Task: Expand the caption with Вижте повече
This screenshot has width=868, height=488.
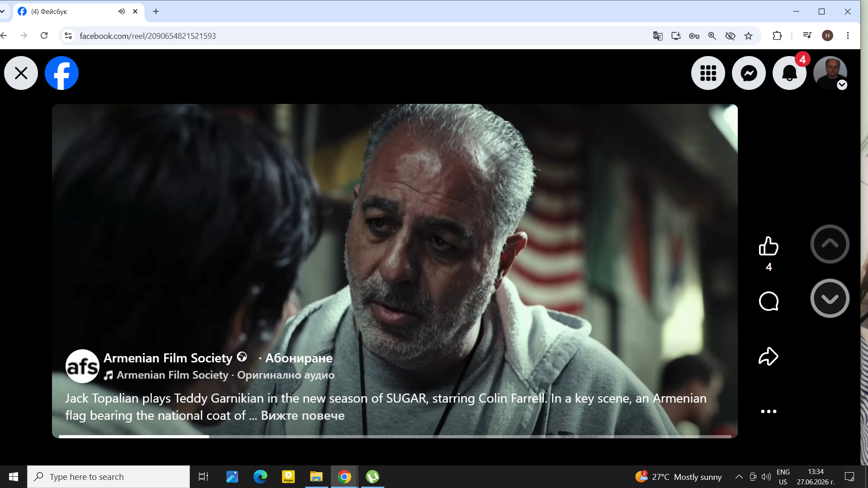Action: [x=302, y=415]
